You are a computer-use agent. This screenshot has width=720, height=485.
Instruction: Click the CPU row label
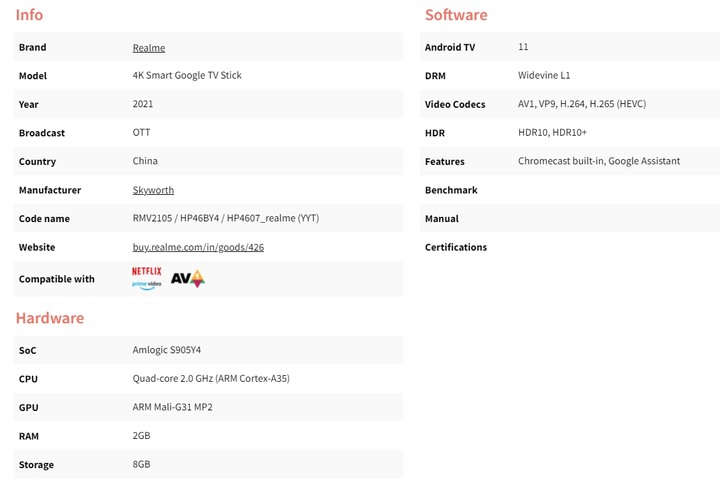28,379
